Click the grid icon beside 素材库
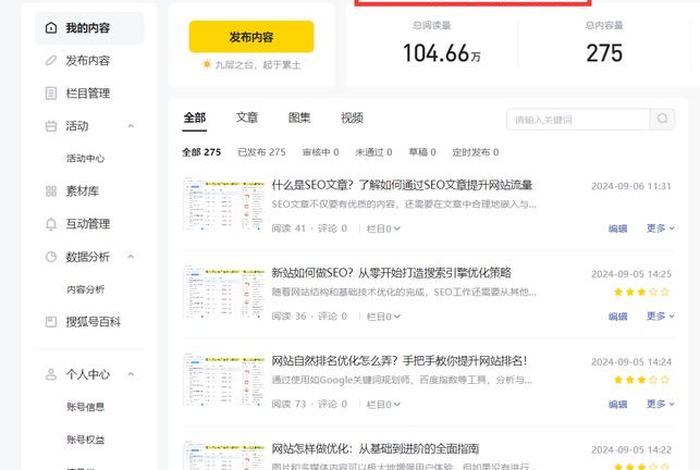Image resolution: width=700 pixels, height=470 pixels. [x=51, y=191]
